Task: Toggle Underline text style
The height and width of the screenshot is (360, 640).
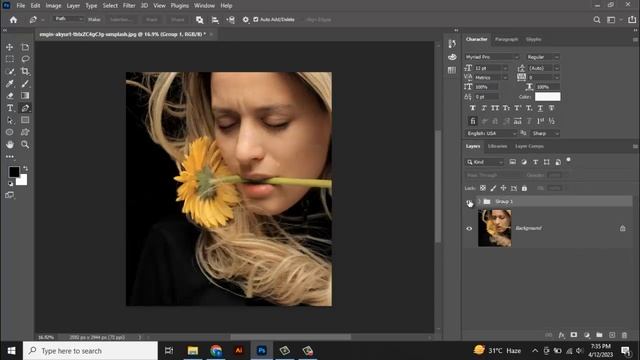Action: pyautogui.click(x=540, y=108)
